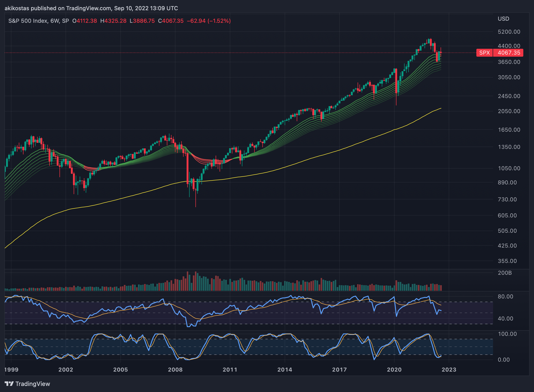Click the 2020 time axis label
Image resolution: width=534 pixels, height=392 pixels.
[x=394, y=369]
